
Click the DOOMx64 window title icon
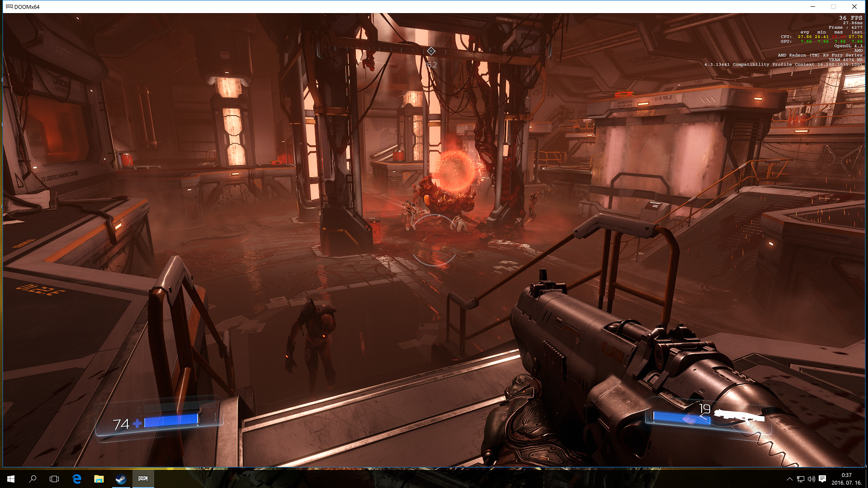coord(9,7)
